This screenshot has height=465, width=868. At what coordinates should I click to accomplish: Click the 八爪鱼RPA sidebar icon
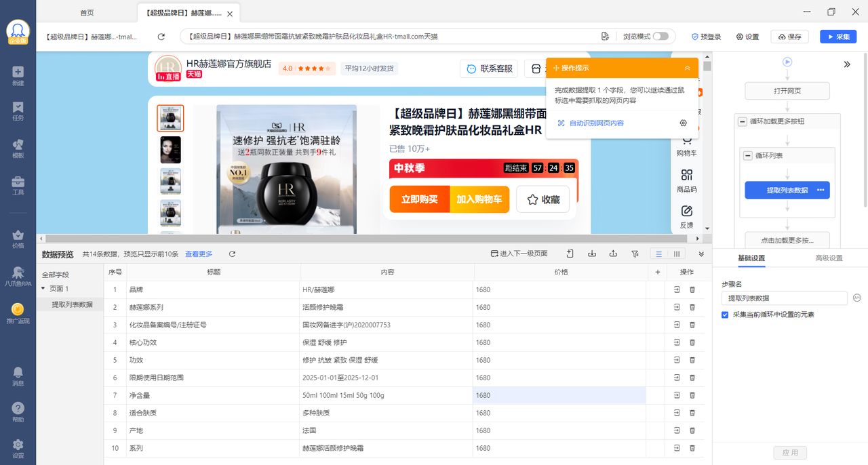[18, 275]
